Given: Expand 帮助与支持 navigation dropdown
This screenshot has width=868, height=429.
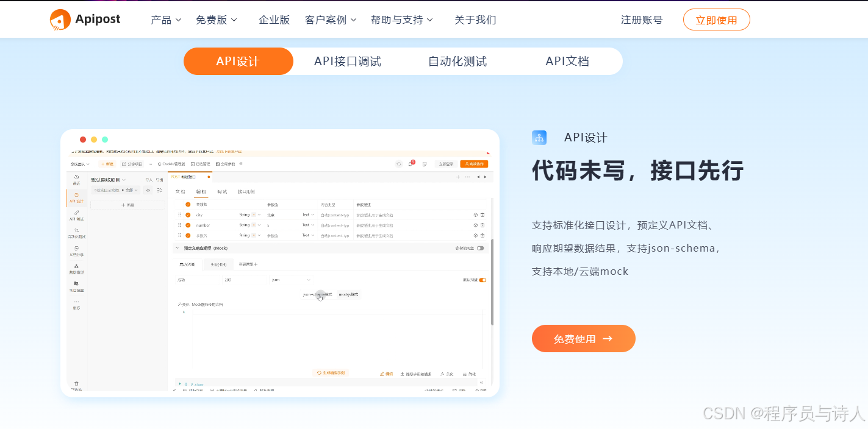Looking at the screenshot, I should [402, 19].
